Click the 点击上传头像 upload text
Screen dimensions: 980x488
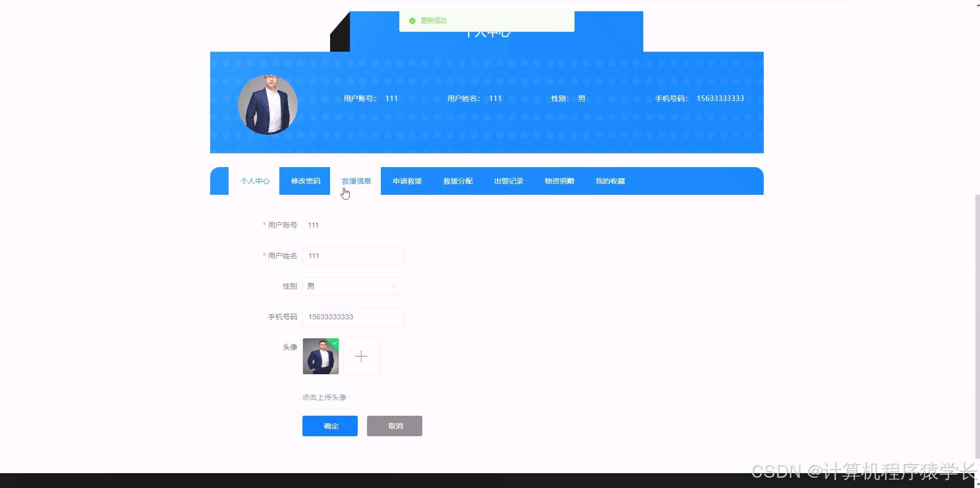(324, 396)
